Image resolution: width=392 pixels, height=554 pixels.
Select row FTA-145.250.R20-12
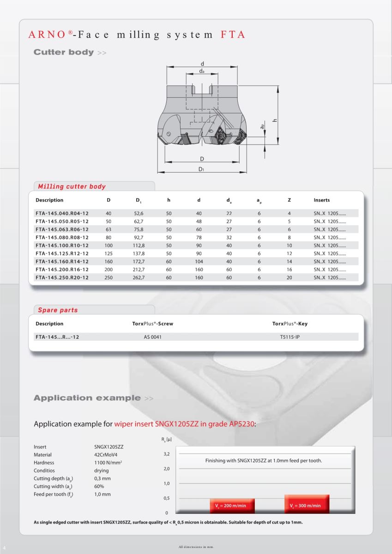pyautogui.click(x=196, y=277)
